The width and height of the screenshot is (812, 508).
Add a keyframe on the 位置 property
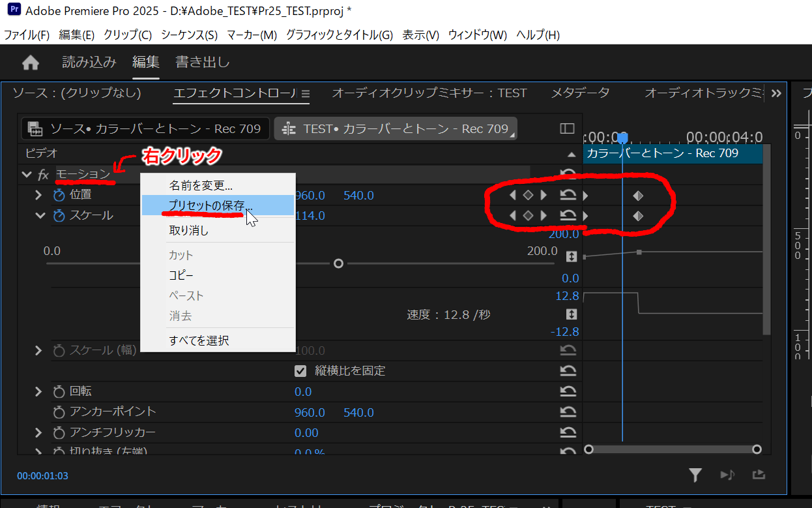coord(528,195)
